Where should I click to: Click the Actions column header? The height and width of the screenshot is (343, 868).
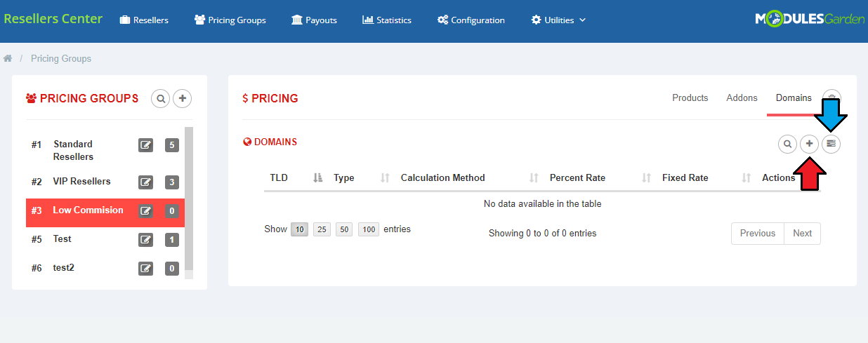[778, 177]
